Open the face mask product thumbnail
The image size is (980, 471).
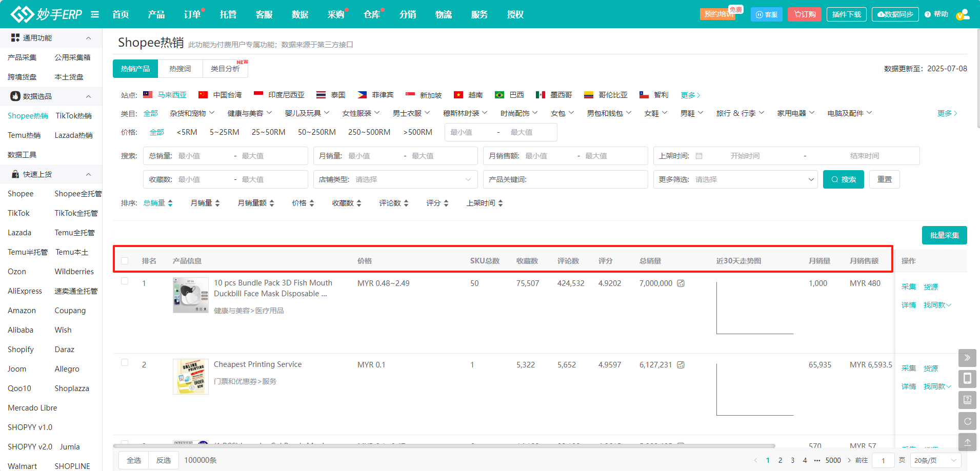[191, 295]
